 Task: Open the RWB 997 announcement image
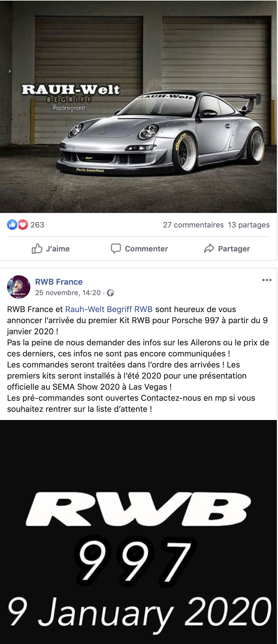138,532
